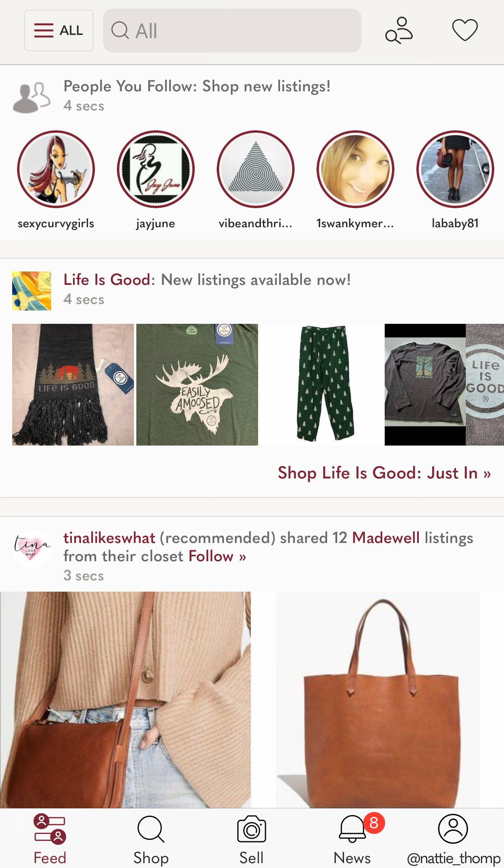This screenshot has height=868, width=504.
Task: Select the vibeandthri... triangle avatar
Action: pyautogui.click(x=256, y=169)
